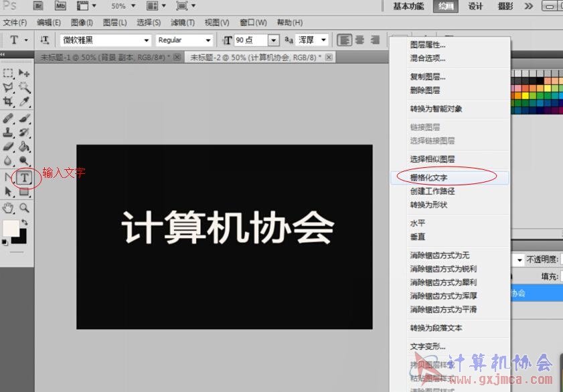This screenshot has width=563, height=392.
Task: Select the Path Selection tool
Action: click(x=8, y=191)
